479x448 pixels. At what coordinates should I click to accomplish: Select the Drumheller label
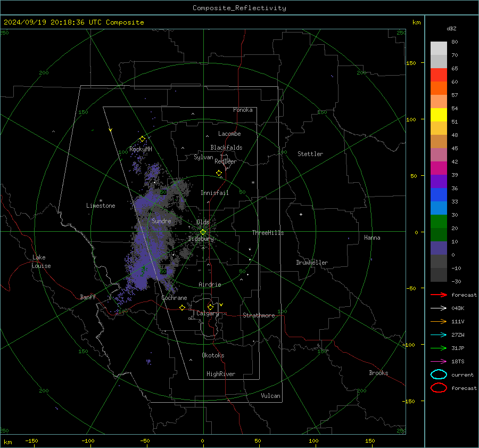click(x=312, y=263)
